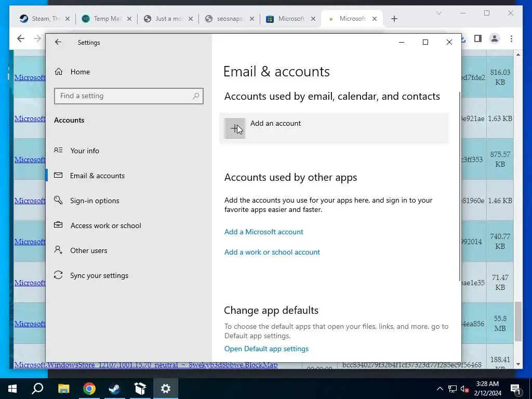Click the 55.8 MB size cell

tap(500, 323)
